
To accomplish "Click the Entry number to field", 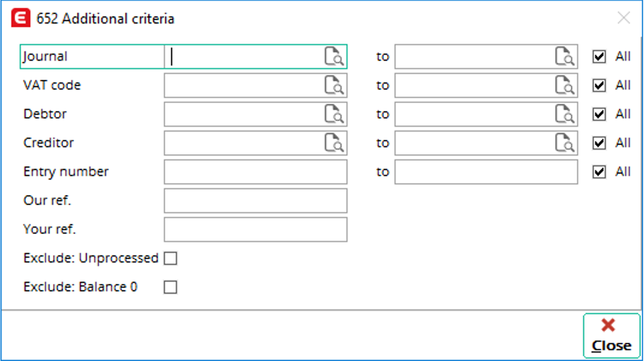I will [486, 172].
